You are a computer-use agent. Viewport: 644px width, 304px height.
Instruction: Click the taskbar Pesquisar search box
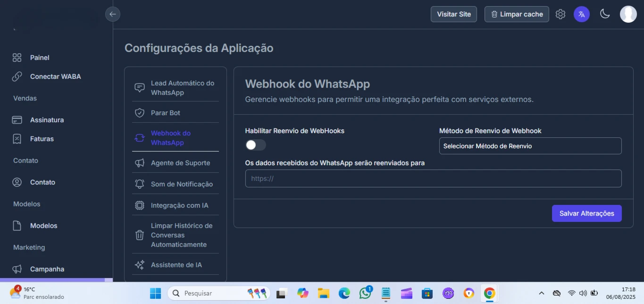tap(219, 293)
